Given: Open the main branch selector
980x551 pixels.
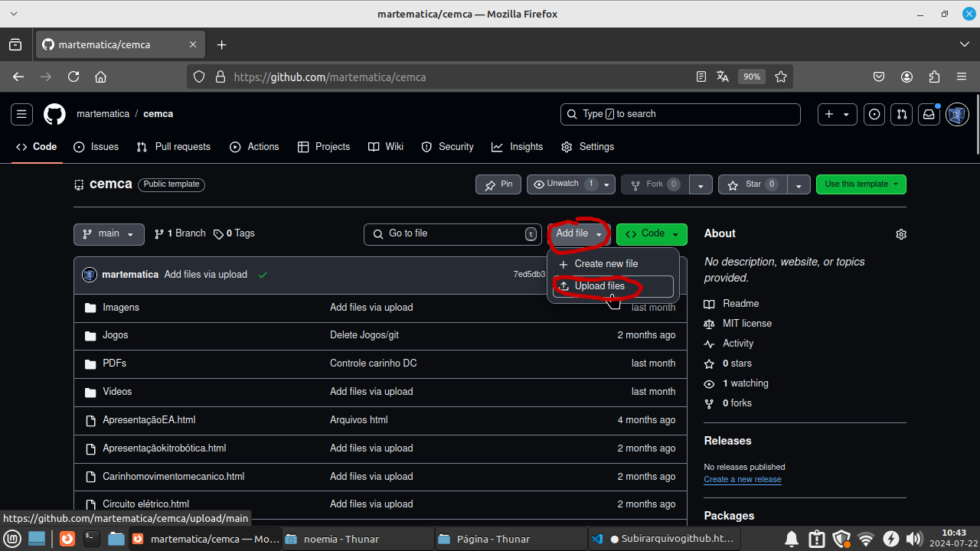Looking at the screenshot, I should tap(109, 234).
